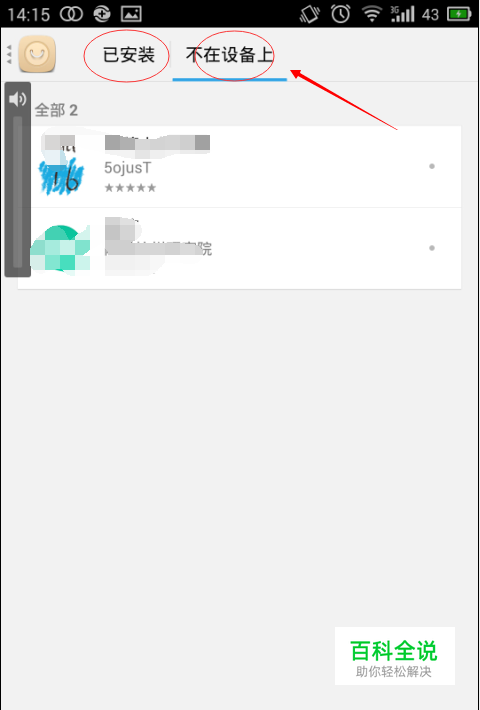Tap the 3G signal strength icon
Image resolution: width=480 pixels, height=710 pixels.
point(402,14)
